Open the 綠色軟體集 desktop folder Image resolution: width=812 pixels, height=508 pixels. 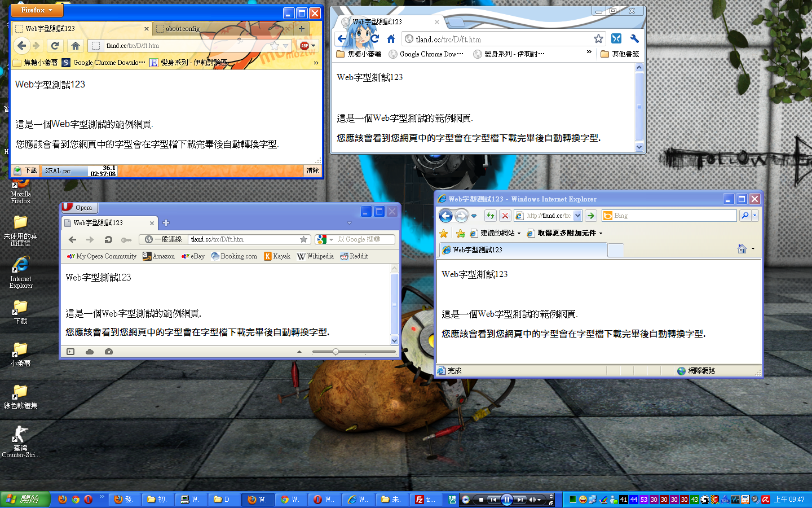[x=20, y=396]
